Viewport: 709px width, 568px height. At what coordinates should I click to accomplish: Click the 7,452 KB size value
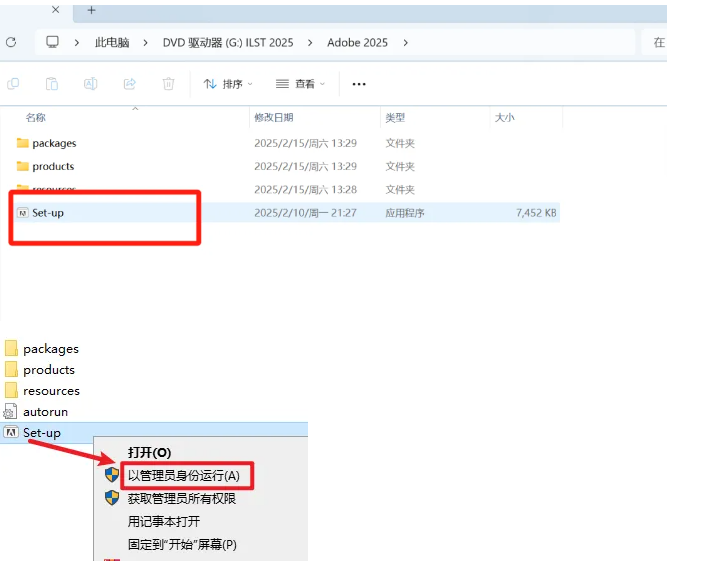pos(536,213)
